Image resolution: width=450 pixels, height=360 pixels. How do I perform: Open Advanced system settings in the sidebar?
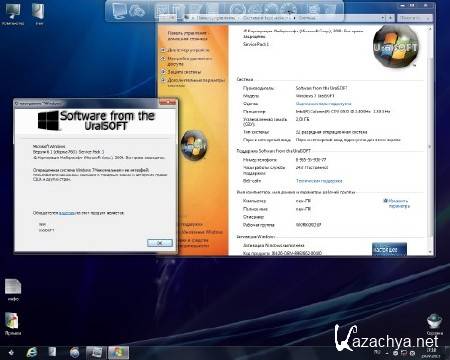click(x=196, y=82)
